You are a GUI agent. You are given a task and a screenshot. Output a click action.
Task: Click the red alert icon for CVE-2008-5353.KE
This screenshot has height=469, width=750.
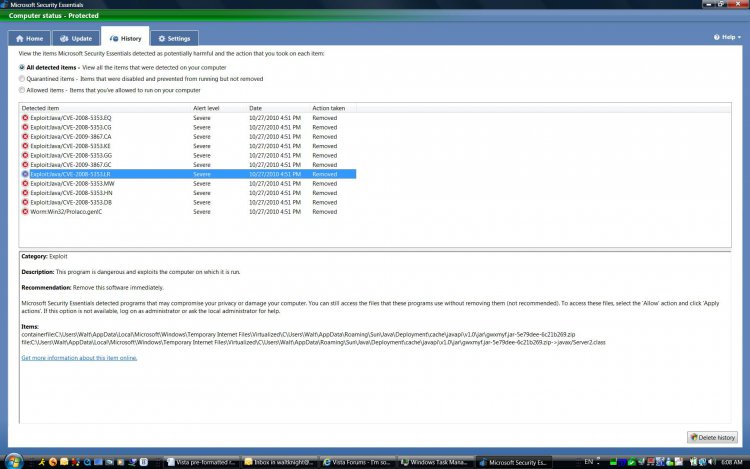coord(25,146)
